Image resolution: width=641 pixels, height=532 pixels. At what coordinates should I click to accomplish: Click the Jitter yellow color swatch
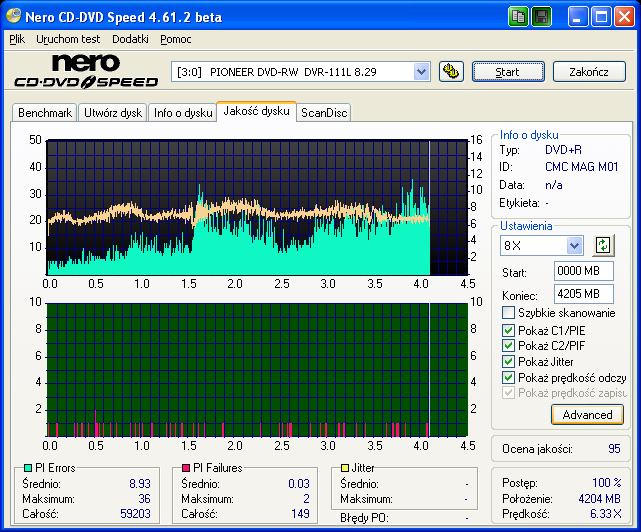point(345,468)
